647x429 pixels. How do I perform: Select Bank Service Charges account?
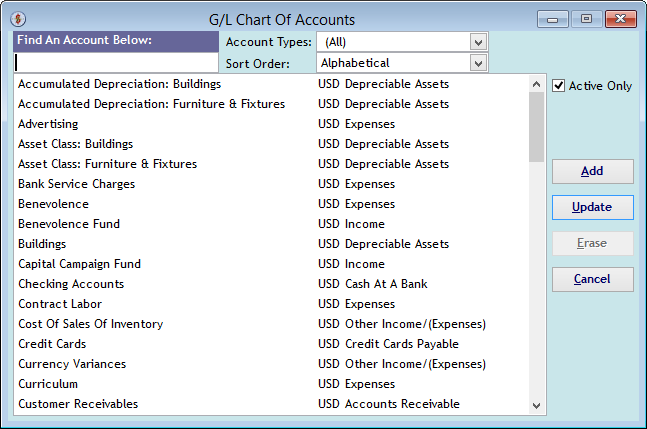coord(271,184)
